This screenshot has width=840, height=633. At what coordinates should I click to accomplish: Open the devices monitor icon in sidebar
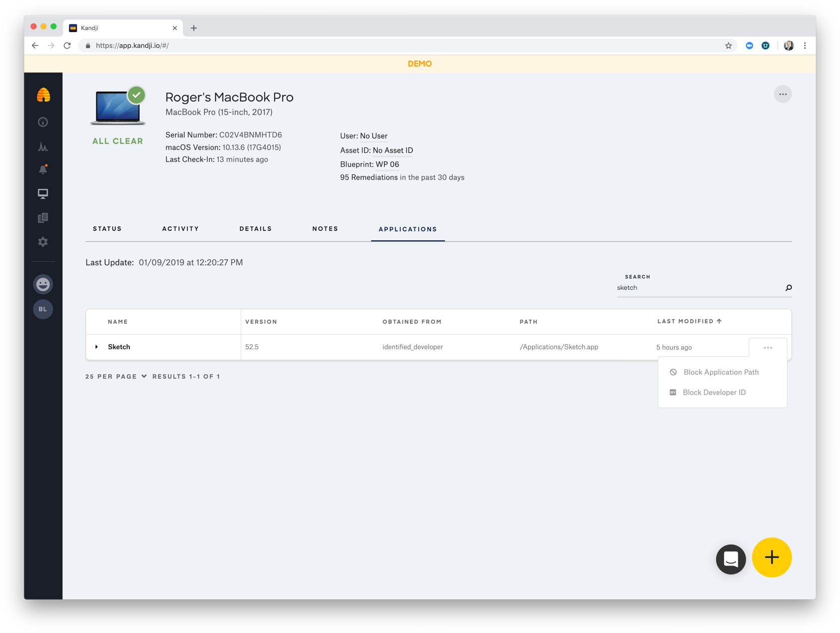43,193
